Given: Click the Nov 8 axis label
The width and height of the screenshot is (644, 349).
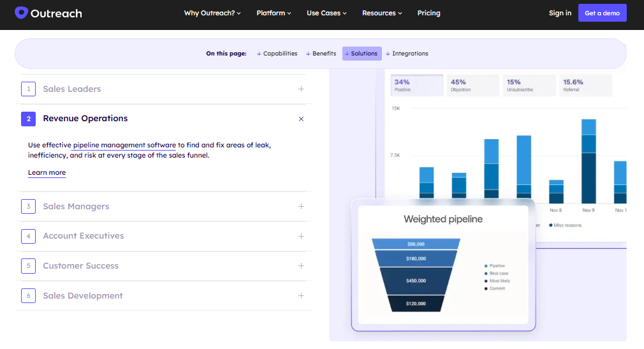Looking at the screenshot, I should (x=556, y=210).
